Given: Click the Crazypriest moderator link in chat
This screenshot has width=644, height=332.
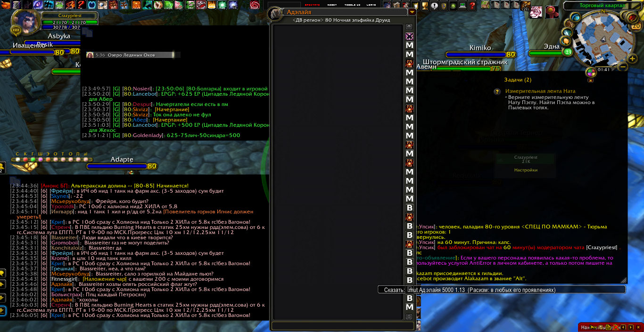Looking at the screenshot, I should (x=602, y=248).
